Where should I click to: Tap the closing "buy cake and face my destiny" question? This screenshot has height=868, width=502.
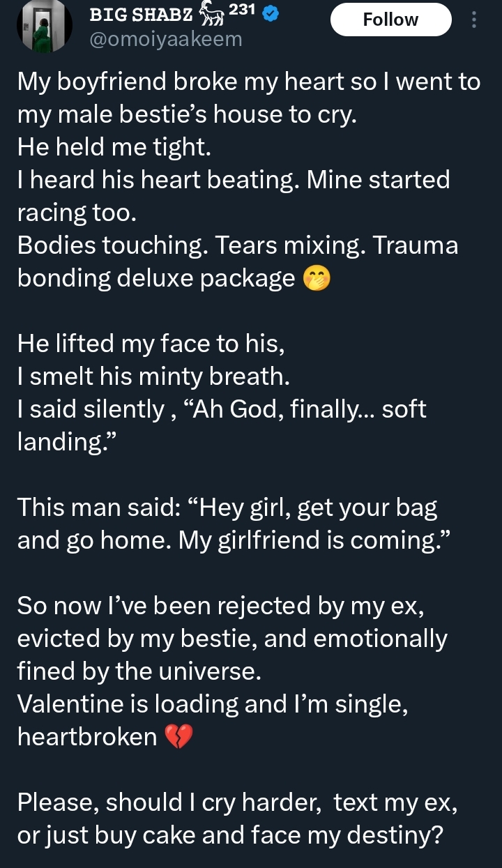230,835
